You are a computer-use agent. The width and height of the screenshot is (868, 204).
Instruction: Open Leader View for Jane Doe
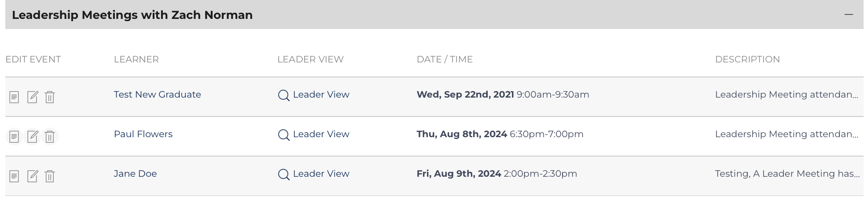pyautogui.click(x=313, y=174)
